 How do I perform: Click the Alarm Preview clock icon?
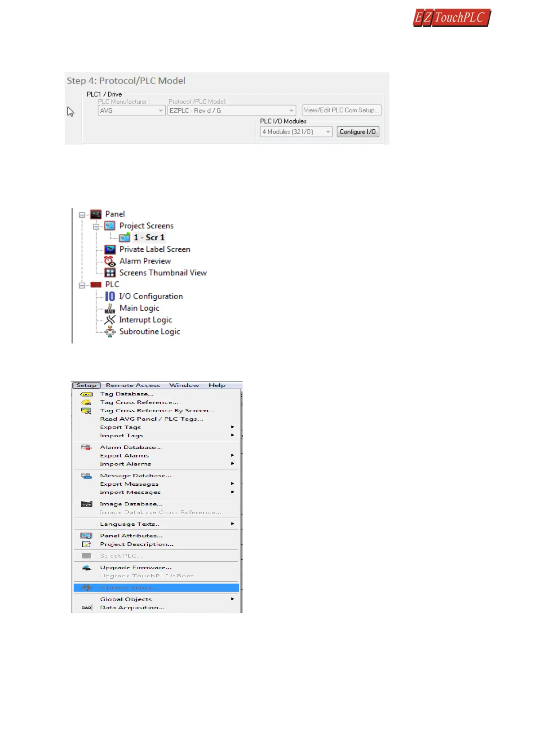[110, 261]
